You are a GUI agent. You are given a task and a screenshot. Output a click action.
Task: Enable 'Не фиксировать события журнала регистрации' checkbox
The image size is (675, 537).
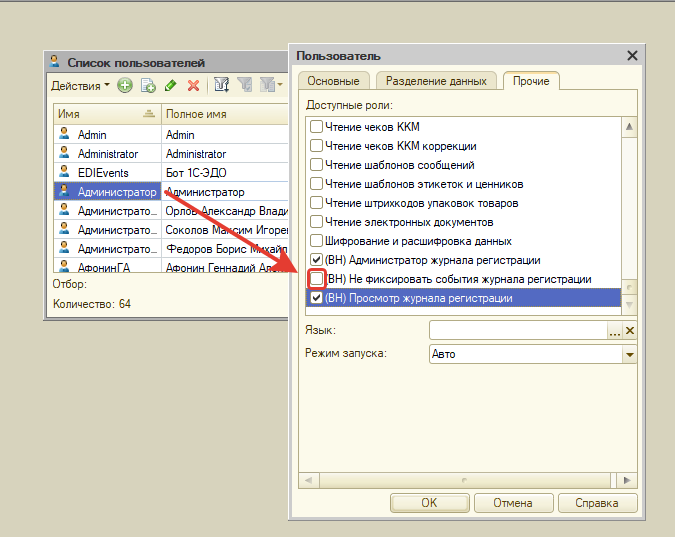click(x=317, y=279)
